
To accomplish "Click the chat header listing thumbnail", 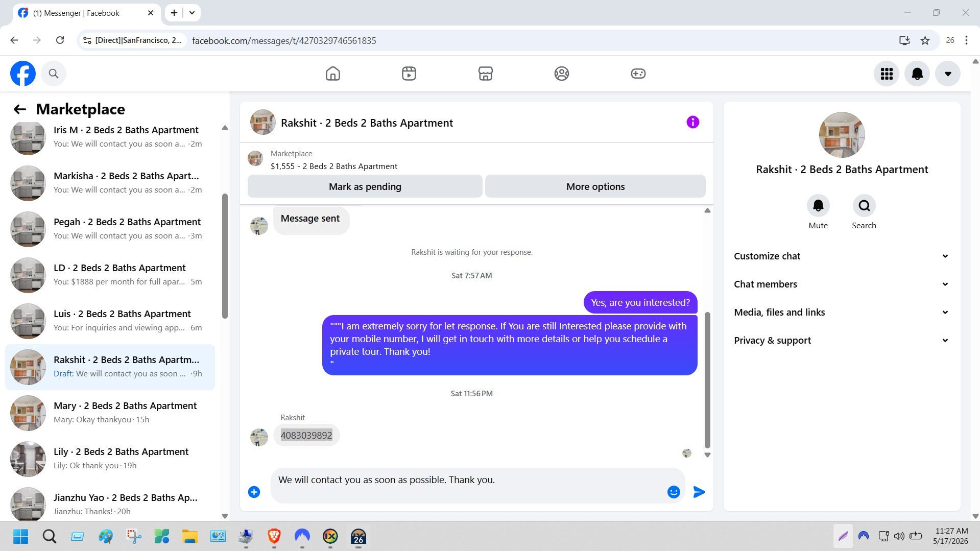I will 263,123.
